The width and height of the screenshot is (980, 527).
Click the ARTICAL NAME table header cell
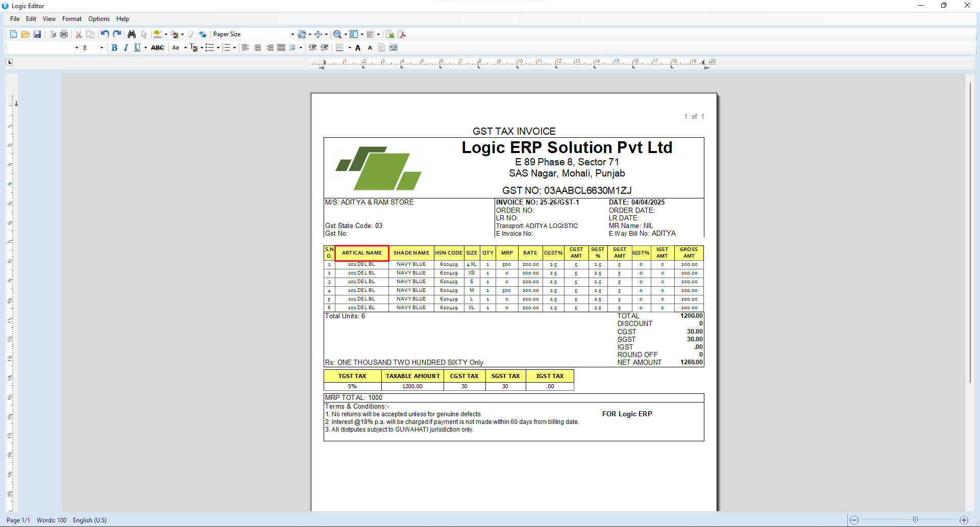click(362, 253)
